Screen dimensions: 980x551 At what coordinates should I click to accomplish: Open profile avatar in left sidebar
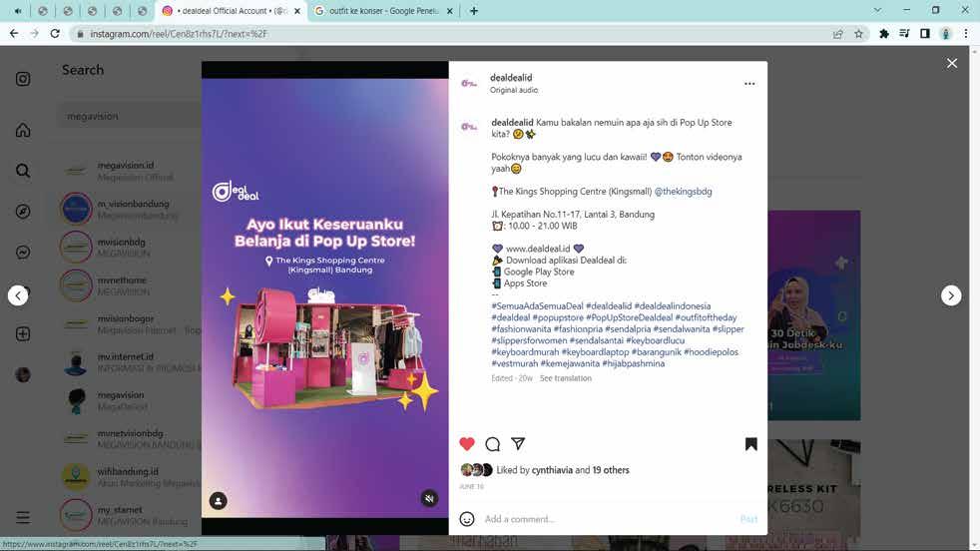tap(23, 374)
